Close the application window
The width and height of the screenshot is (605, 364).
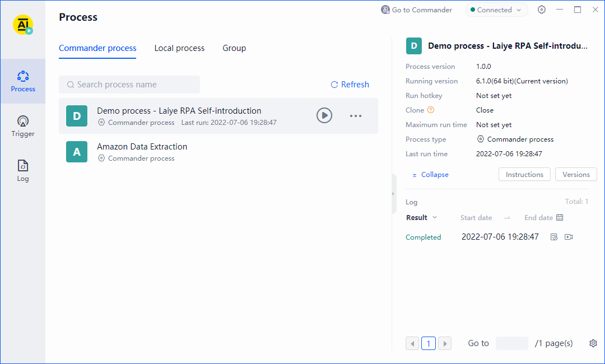click(x=595, y=10)
